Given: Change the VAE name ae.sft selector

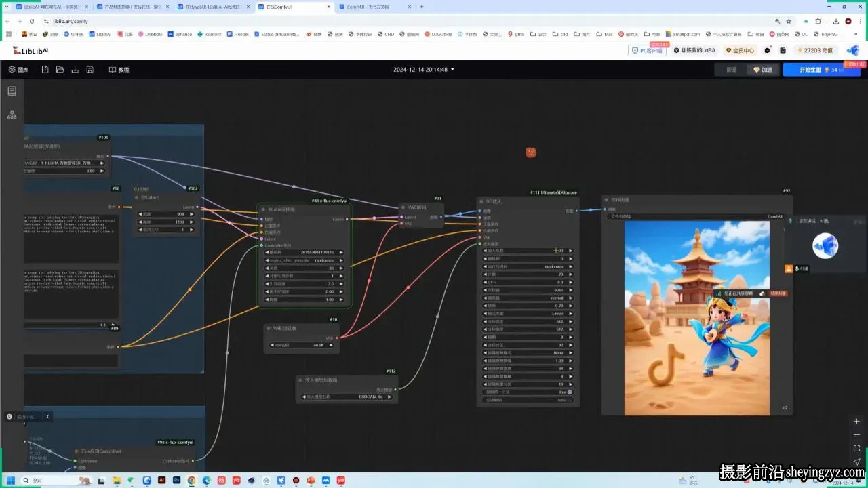Looking at the screenshot, I should coord(303,345).
